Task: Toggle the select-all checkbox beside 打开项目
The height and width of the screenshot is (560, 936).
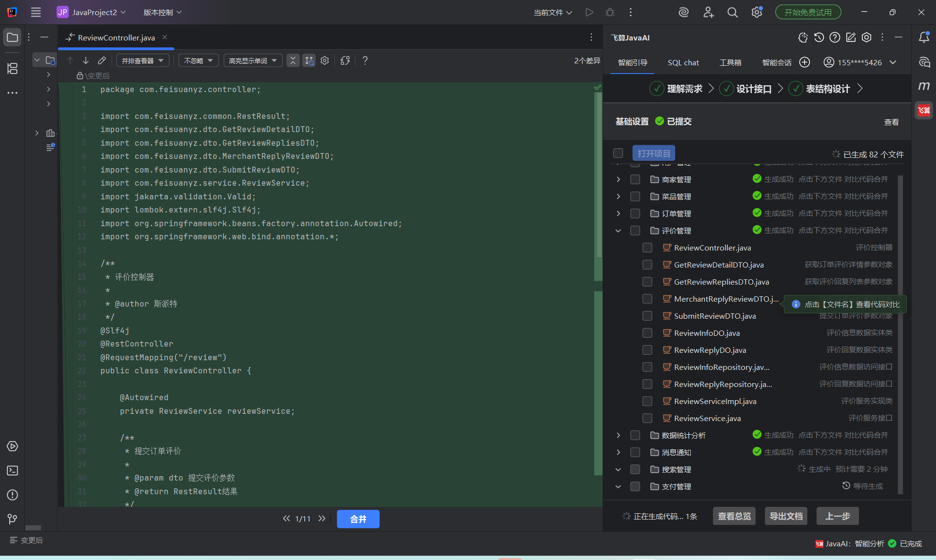Action: pyautogui.click(x=618, y=154)
